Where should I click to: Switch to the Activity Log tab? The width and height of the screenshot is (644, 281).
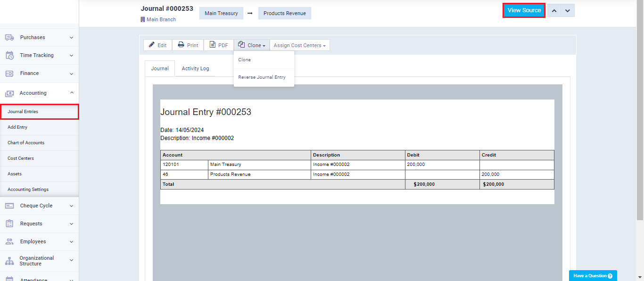(x=195, y=68)
